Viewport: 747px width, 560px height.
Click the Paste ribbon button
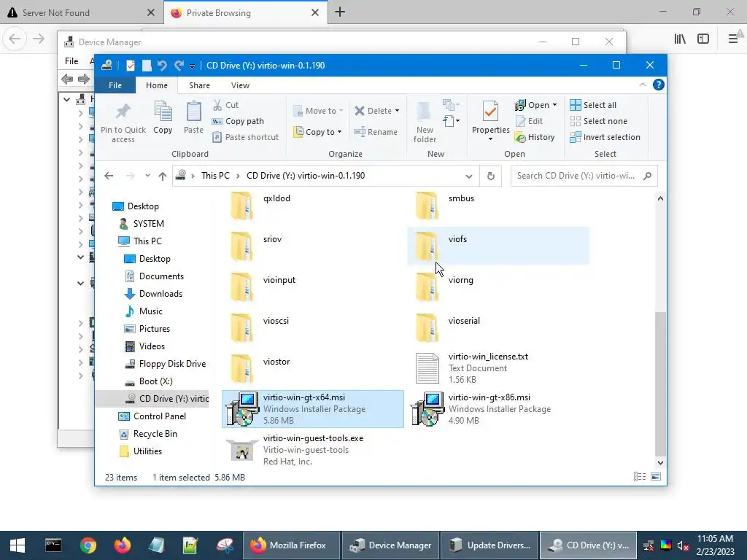tap(193, 117)
